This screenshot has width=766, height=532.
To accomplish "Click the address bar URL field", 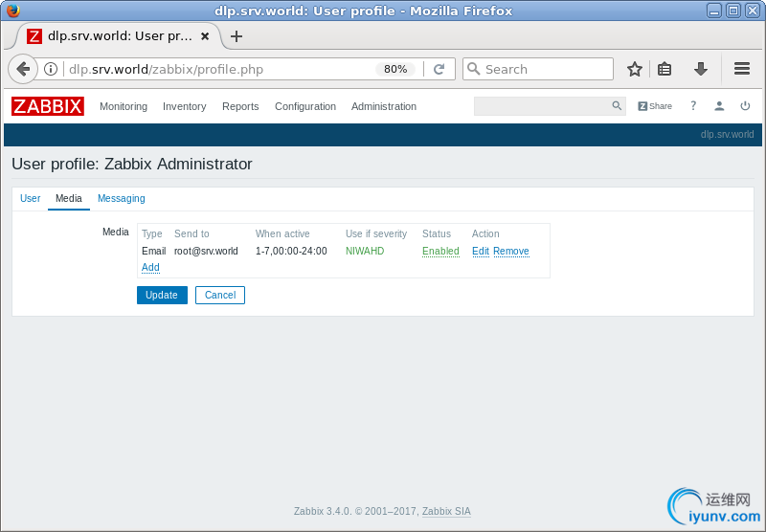I will (x=220, y=69).
